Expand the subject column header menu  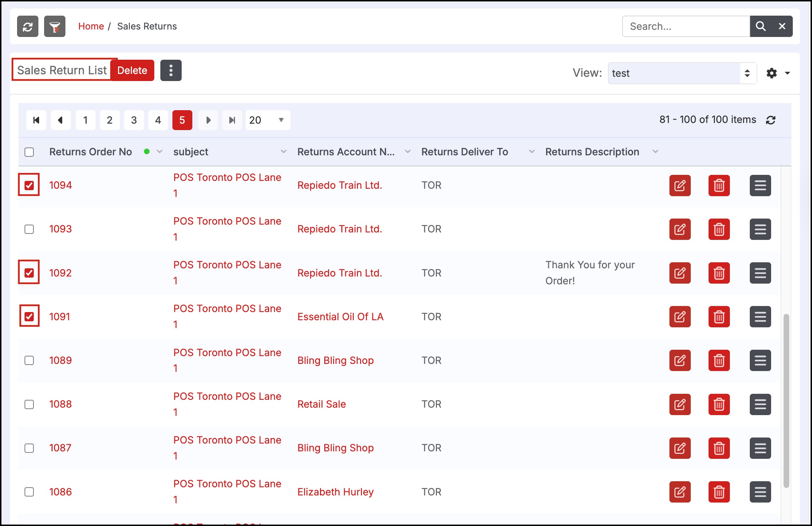click(x=283, y=152)
